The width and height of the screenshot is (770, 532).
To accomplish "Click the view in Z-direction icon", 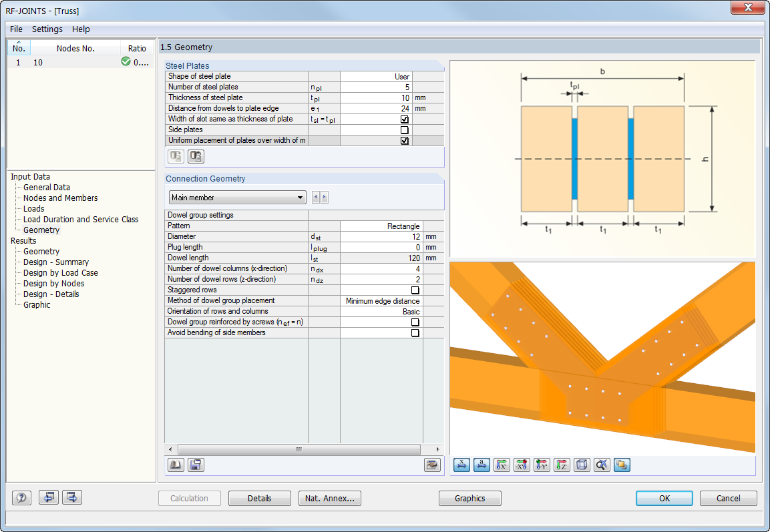I will tap(562, 465).
